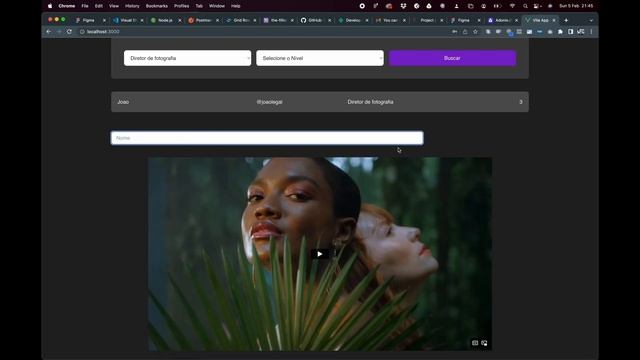640x360 pixels.
Task: Open the View menu
Action: (x=113, y=6)
